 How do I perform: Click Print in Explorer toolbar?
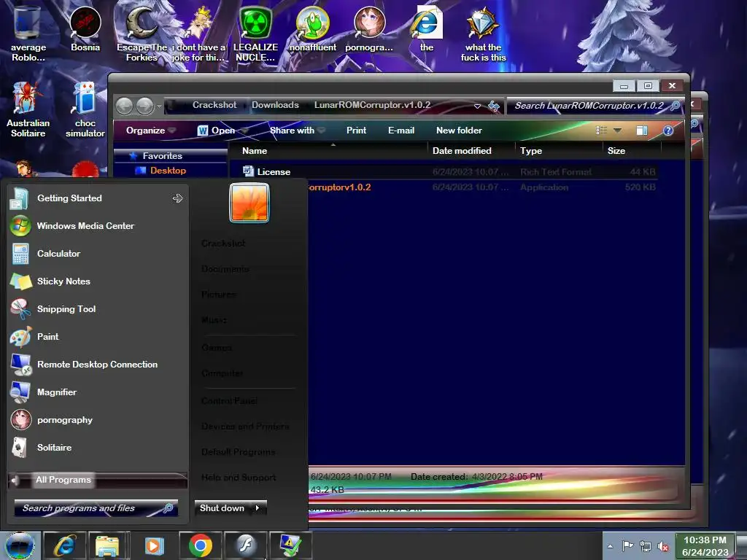[x=356, y=131]
